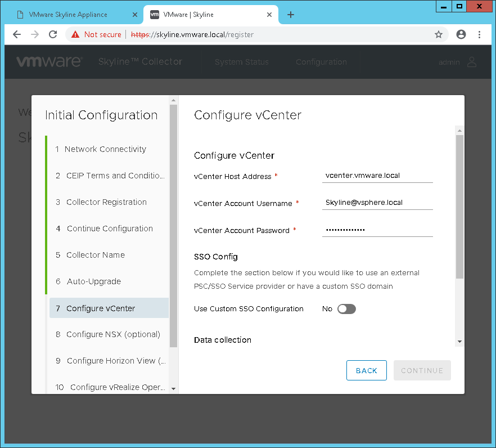Minimize the browser window

coord(444,6)
